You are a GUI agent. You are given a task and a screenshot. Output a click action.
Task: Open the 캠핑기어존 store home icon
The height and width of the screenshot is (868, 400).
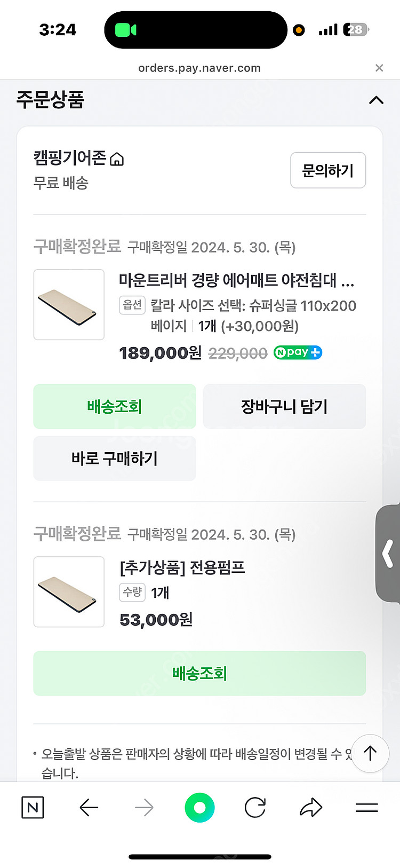pos(117,159)
